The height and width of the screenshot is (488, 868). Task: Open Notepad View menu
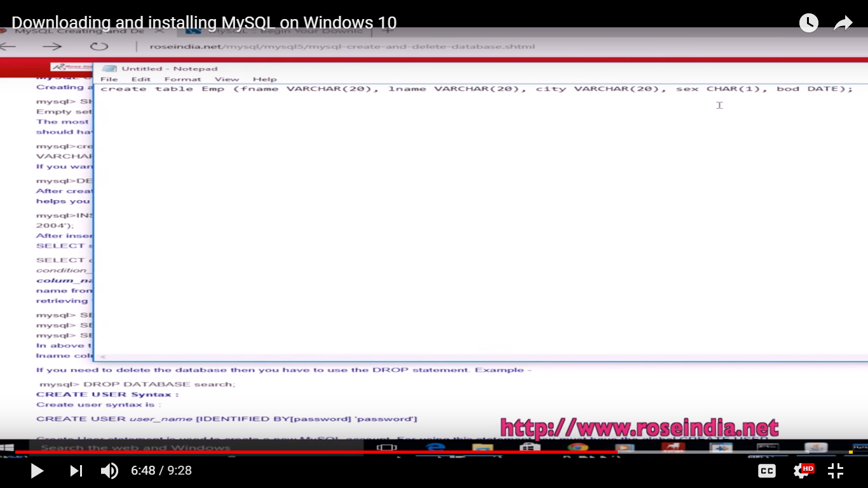[226, 79]
